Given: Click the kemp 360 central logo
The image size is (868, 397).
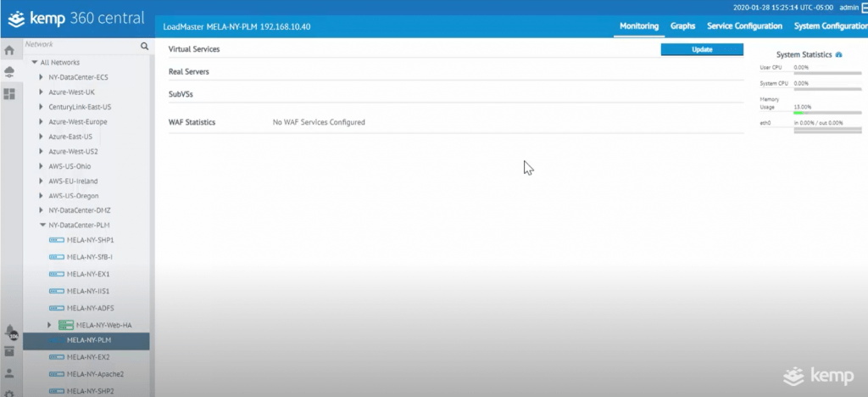Looking at the screenshot, I should click(x=77, y=19).
